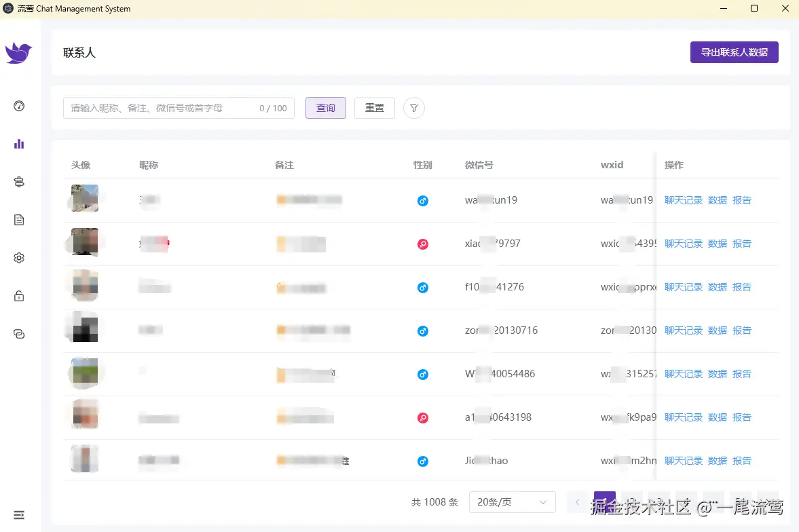Image resolution: width=799 pixels, height=532 pixels.
Task: Click avatar thumbnail of wa…kun19 contact
Action: tap(85, 198)
